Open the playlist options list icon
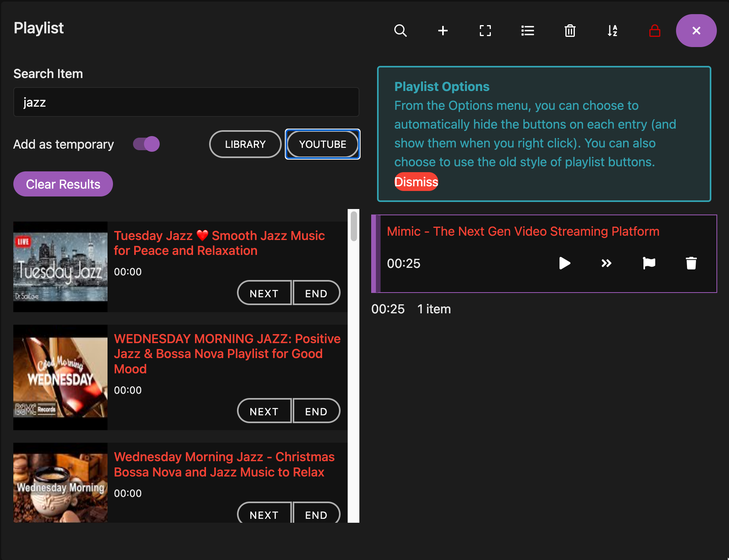Image resolution: width=729 pixels, height=560 pixels. pos(527,31)
